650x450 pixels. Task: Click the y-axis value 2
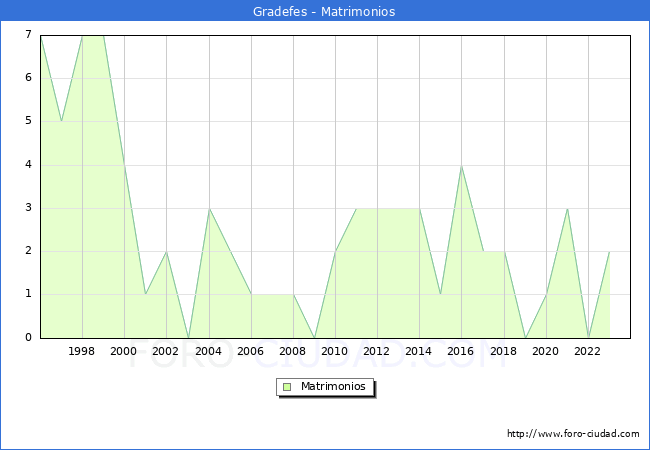[x=28, y=251]
